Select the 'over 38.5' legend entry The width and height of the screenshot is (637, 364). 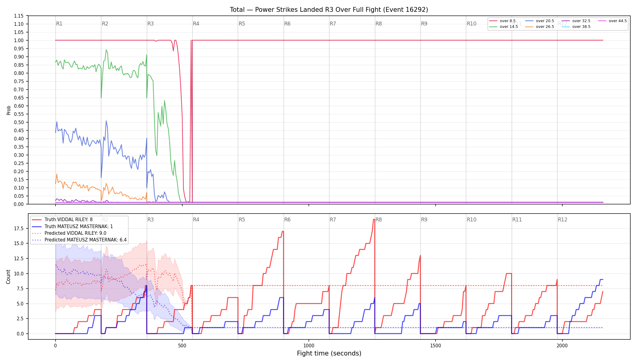tap(576, 27)
